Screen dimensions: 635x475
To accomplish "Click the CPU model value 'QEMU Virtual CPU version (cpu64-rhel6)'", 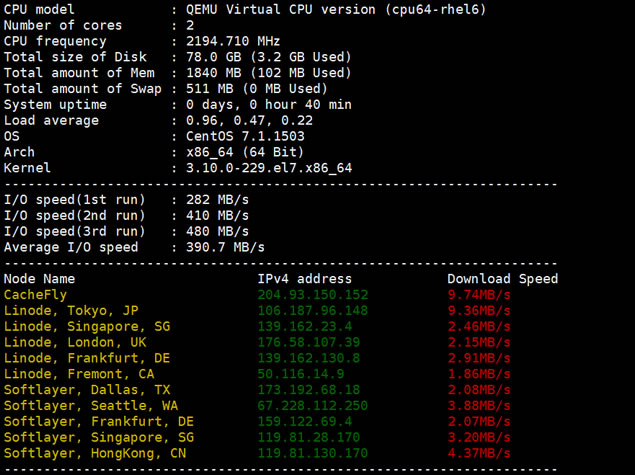I will click(x=336, y=9).
